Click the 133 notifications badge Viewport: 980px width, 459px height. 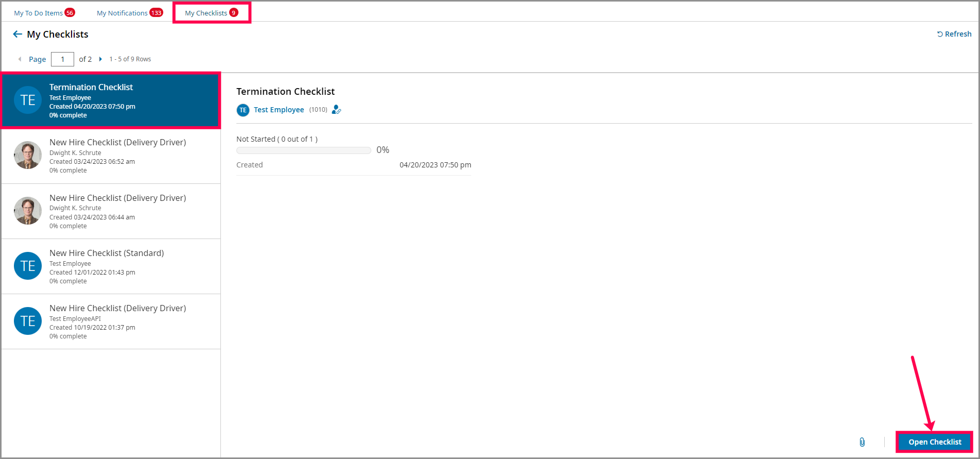(x=156, y=13)
